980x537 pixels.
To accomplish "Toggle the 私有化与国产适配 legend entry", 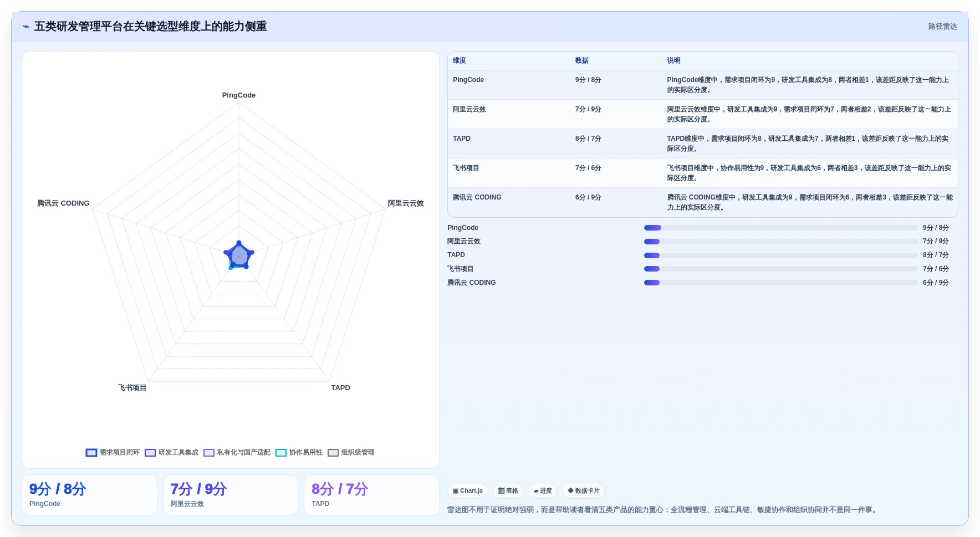I will [237, 452].
